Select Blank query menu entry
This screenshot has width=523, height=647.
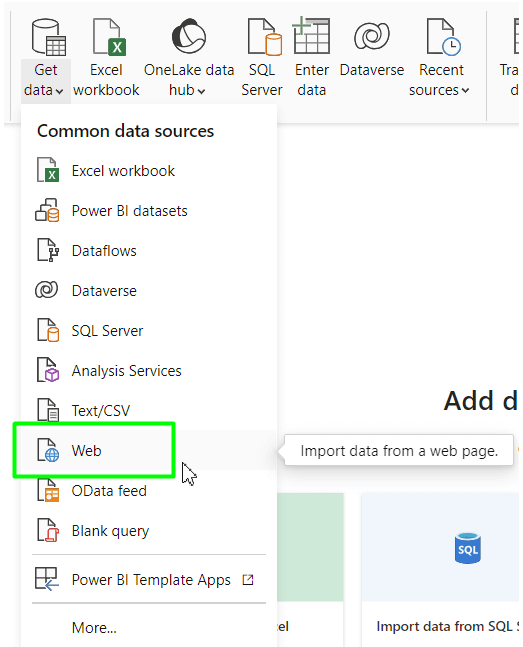[149, 531]
